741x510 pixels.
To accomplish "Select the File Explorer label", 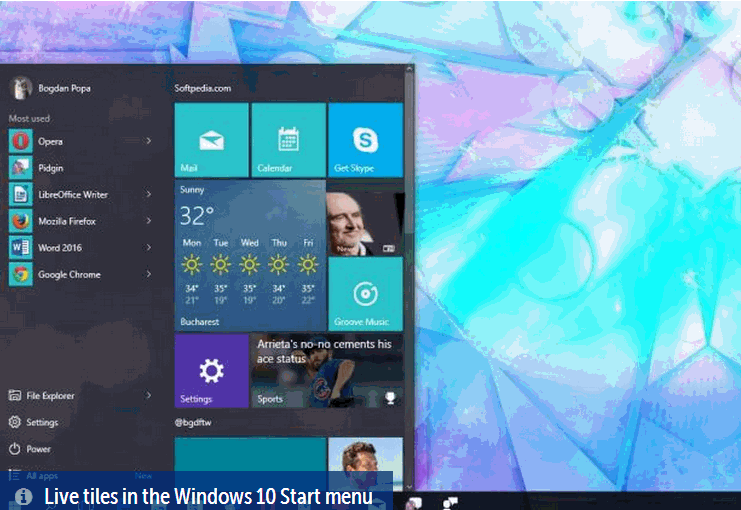I will (x=51, y=396).
